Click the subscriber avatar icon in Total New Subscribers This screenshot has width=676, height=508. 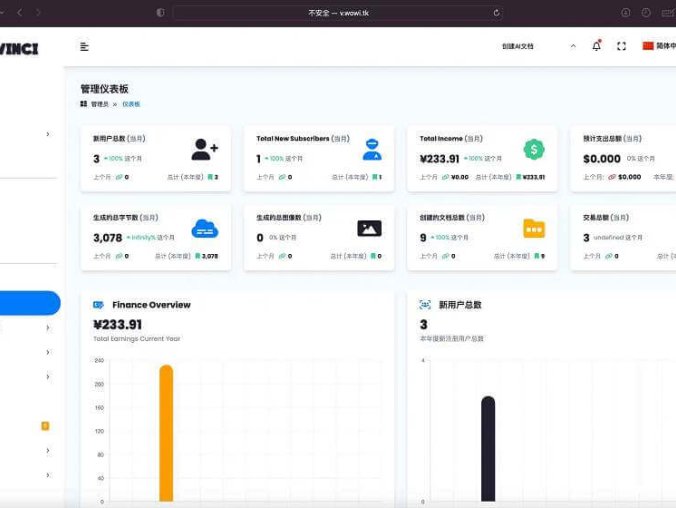372,150
